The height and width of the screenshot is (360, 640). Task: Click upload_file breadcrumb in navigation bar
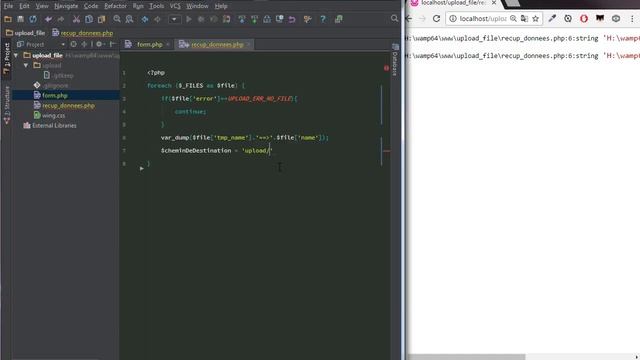tap(25, 33)
